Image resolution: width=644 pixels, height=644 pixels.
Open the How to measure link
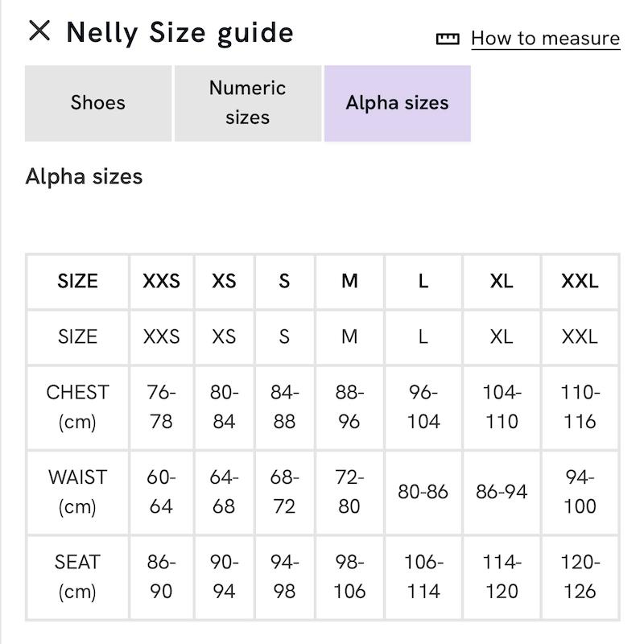(546, 39)
